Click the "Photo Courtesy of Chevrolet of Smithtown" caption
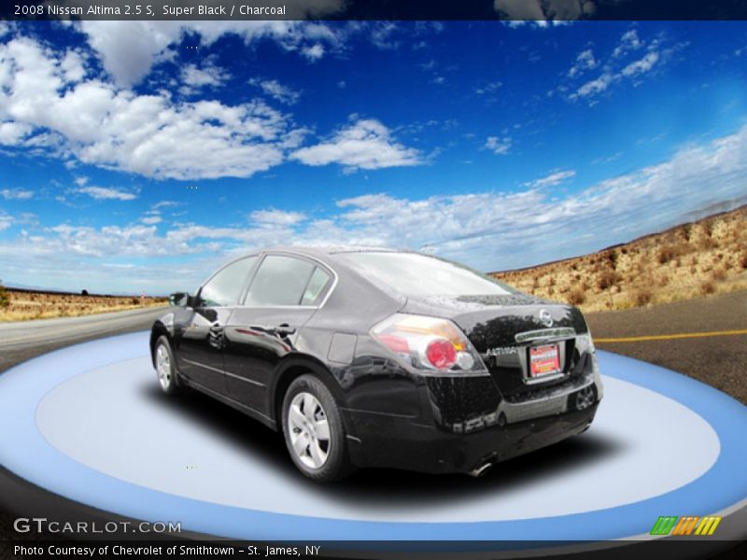Viewport: 747px width, 560px height. point(124,551)
